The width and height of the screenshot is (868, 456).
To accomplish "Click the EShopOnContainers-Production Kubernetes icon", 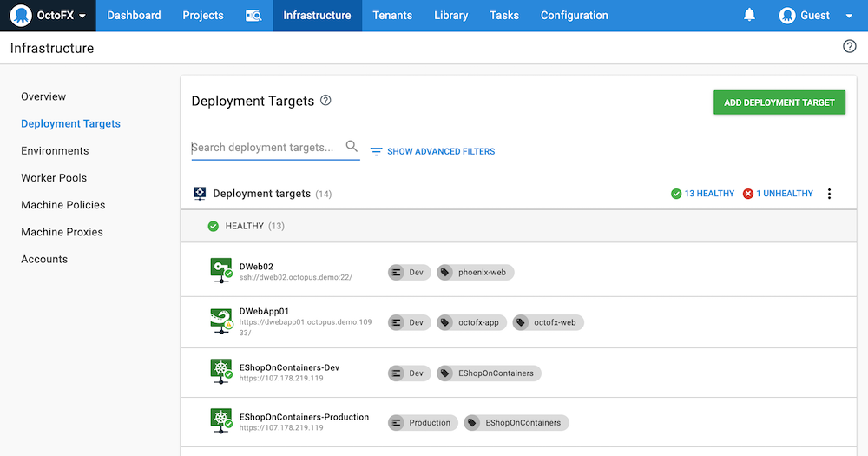I will (221, 420).
